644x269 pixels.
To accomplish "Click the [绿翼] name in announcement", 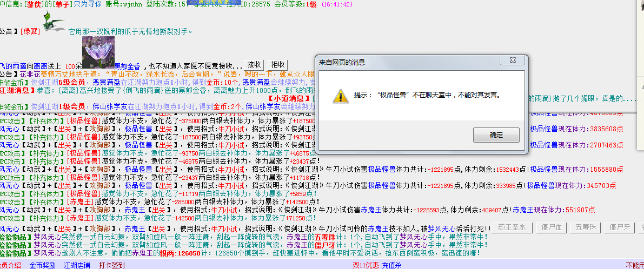I will click(31, 31).
